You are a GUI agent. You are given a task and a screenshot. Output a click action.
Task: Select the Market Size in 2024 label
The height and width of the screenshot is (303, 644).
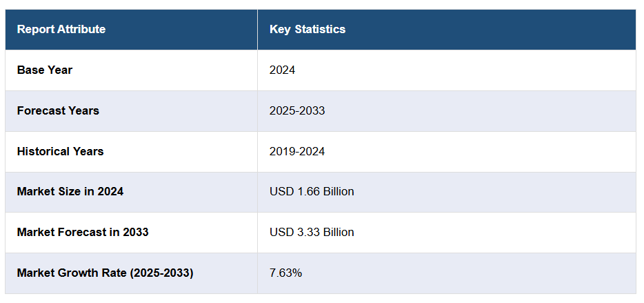click(70, 191)
